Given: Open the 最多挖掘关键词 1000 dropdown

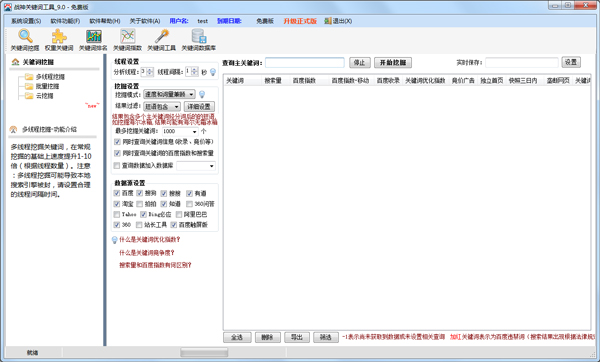Looking at the screenshot, I should (180, 131).
